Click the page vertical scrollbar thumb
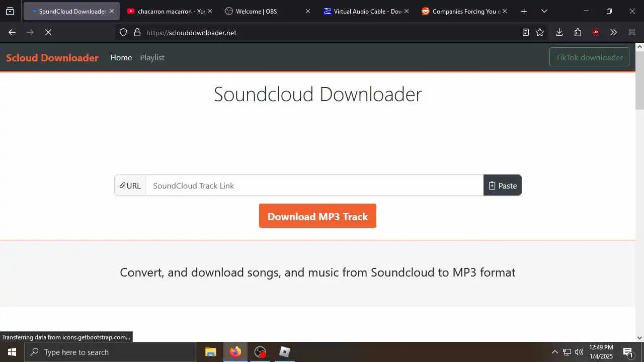Screen dimensions: 644x362 click(639, 80)
